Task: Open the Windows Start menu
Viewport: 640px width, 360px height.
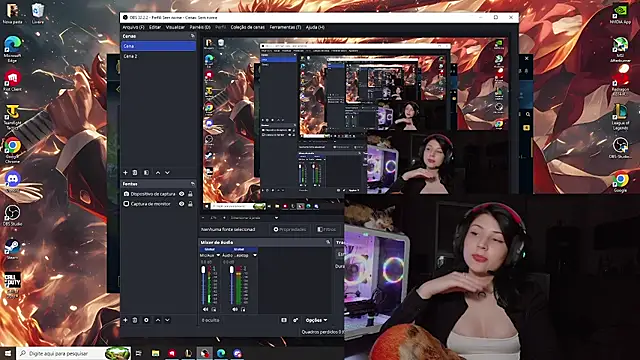Action: click(8, 353)
